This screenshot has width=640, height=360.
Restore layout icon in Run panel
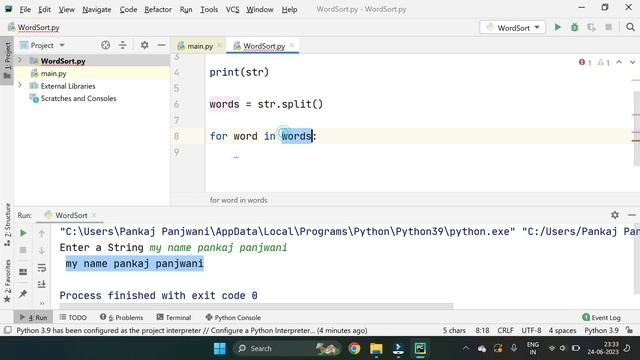tap(23, 271)
